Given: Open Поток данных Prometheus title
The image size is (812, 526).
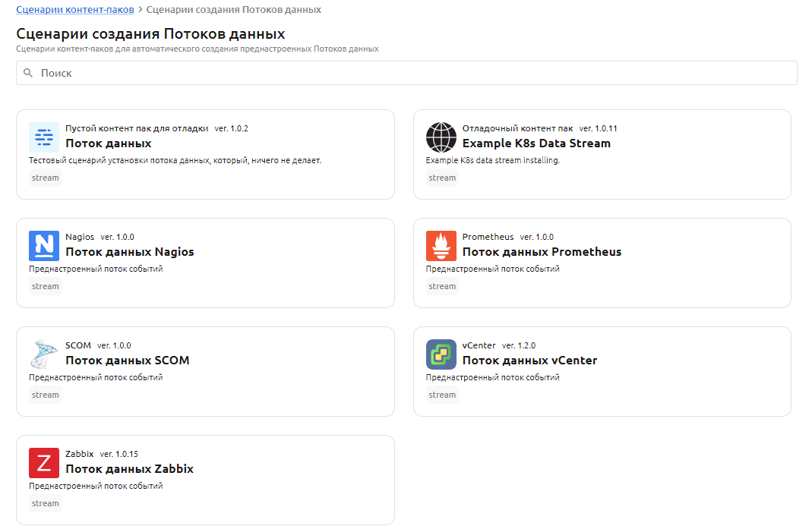Looking at the screenshot, I should (542, 252).
